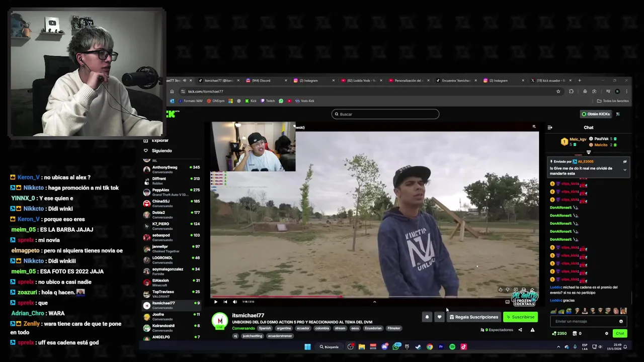This screenshot has width=644, height=362.
Task: Click the Formato WAV bookmark
Action: click(190, 101)
